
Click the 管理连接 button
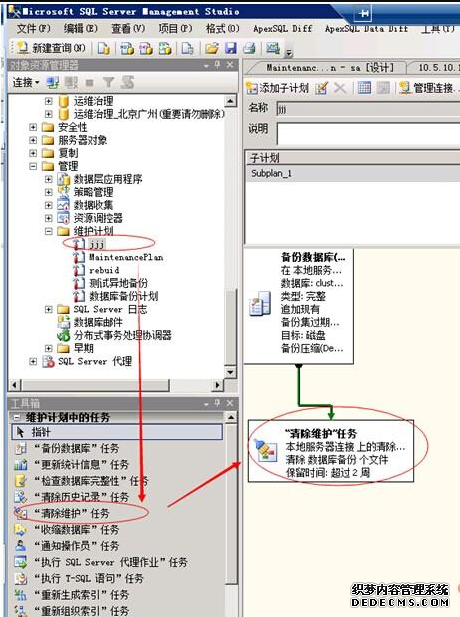[427, 88]
